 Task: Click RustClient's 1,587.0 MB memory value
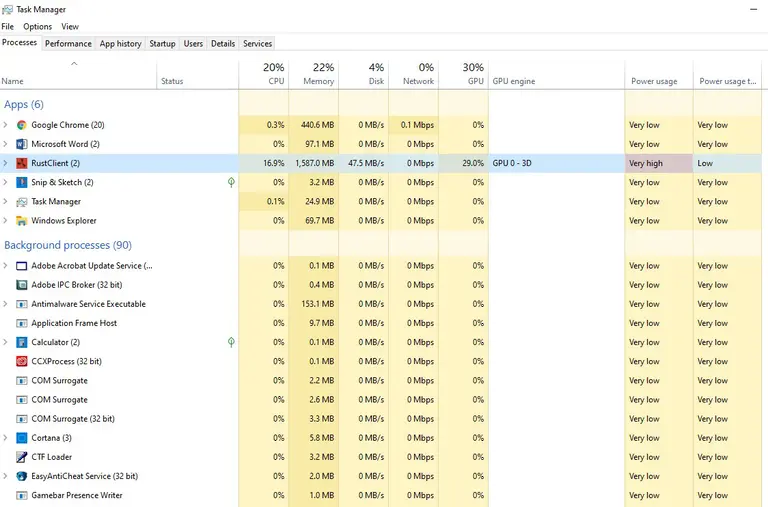click(314, 163)
